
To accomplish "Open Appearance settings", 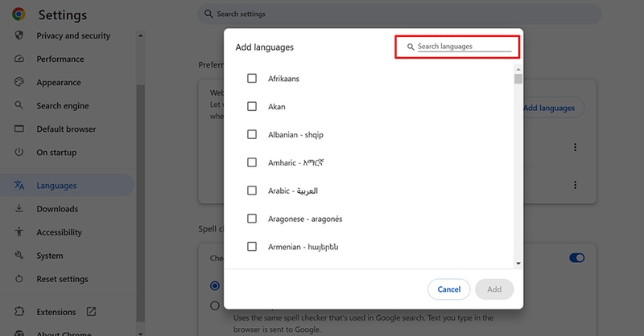I will (58, 83).
